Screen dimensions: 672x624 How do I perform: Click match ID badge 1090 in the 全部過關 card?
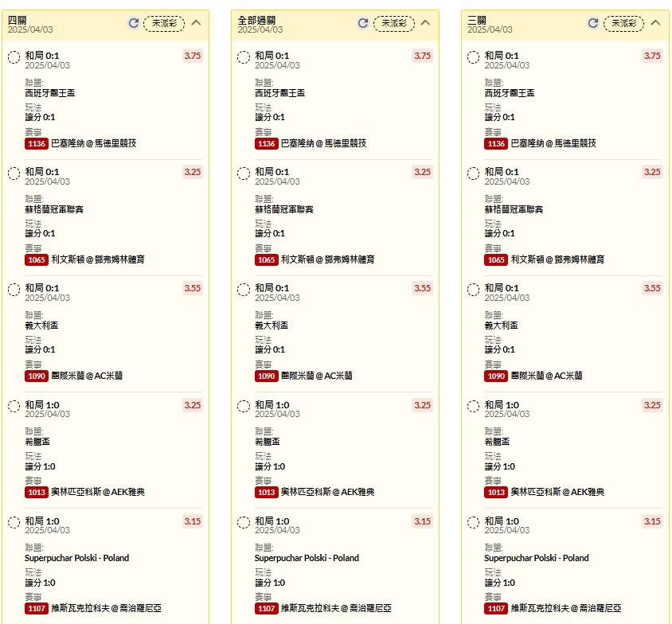(266, 376)
